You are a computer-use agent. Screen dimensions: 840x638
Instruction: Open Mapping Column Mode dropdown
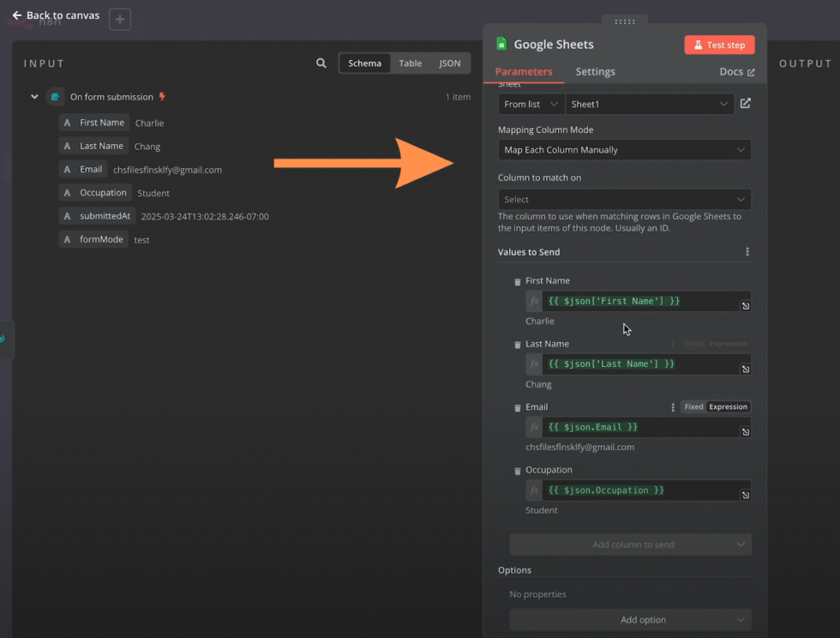pyautogui.click(x=624, y=150)
